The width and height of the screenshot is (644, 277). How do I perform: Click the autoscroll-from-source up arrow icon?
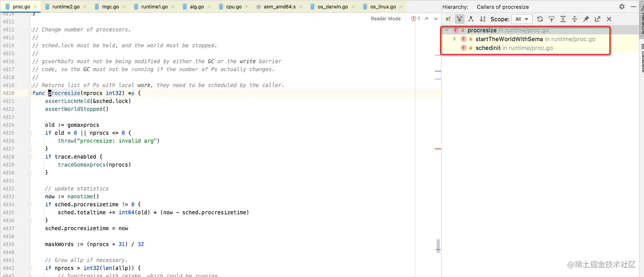[x=552, y=19]
